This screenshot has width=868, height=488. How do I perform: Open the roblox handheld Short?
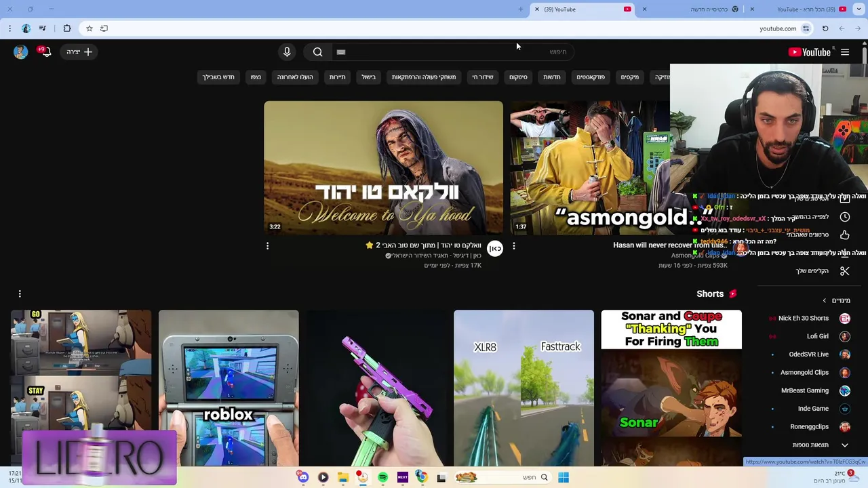[229, 388]
